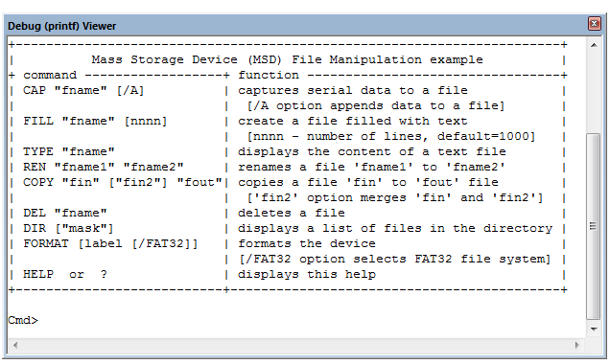Click the FORMAT [label [/FAT32]] command text

(x=110, y=243)
